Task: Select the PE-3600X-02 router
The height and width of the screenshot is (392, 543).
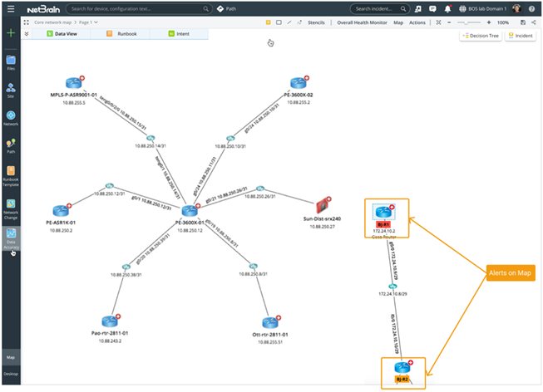Action: (299, 83)
